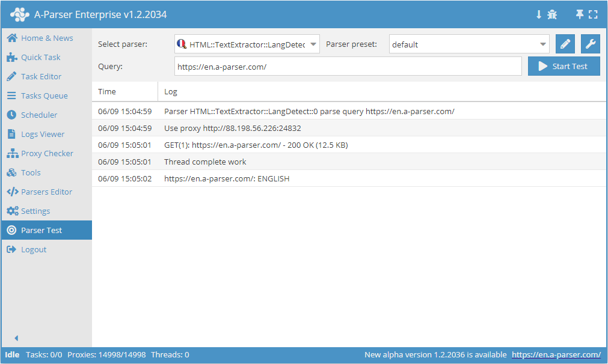This screenshot has width=608, height=364.
Task: Click into the Query input field
Action: tap(348, 67)
